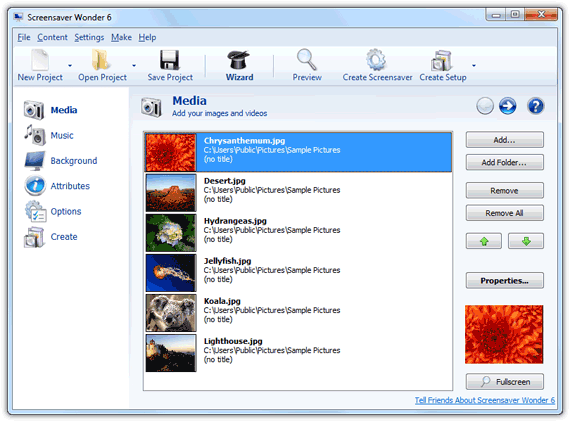Go to Background section in sidebar
This screenshot has width=570, height=422.
pyautogui.click(x=74, y=161)
